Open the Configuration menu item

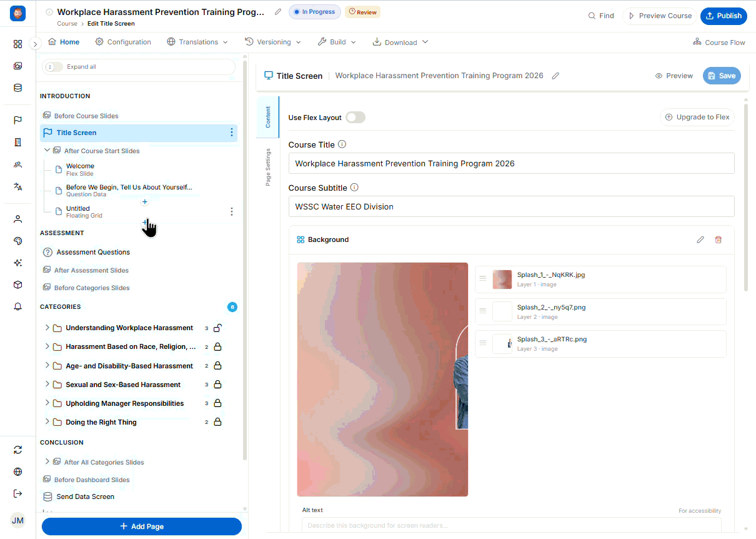point(123,42)
